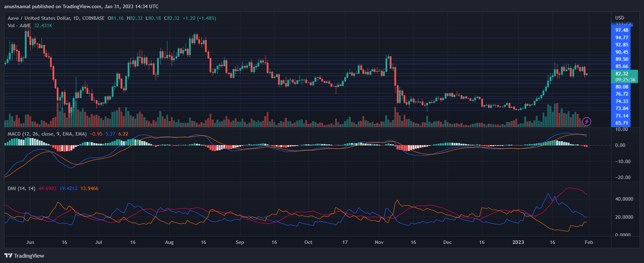Click the 85.66 price level label
Viewport: 644px width, 263px height.
622,66
